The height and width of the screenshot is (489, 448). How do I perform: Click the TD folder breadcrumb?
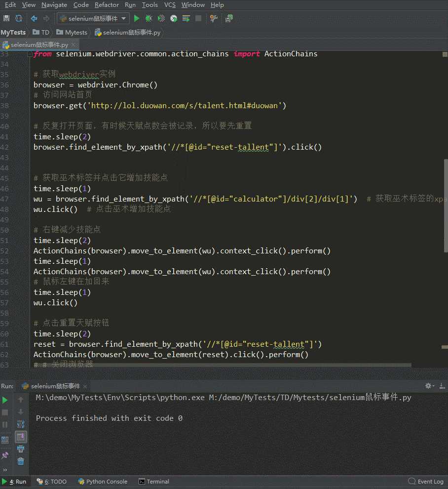click(x=41, y=33)
